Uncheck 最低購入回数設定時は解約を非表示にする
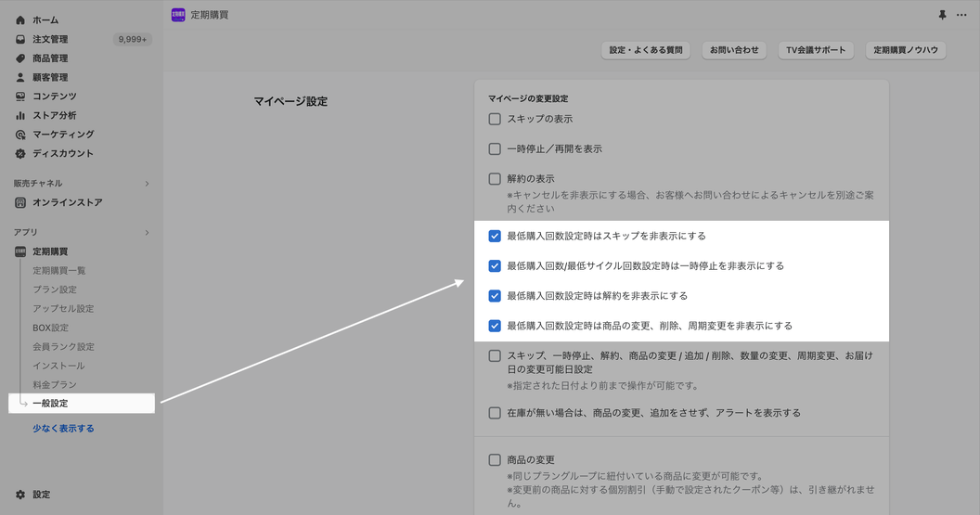The image size is (980, 515). [x=495, y=296]
